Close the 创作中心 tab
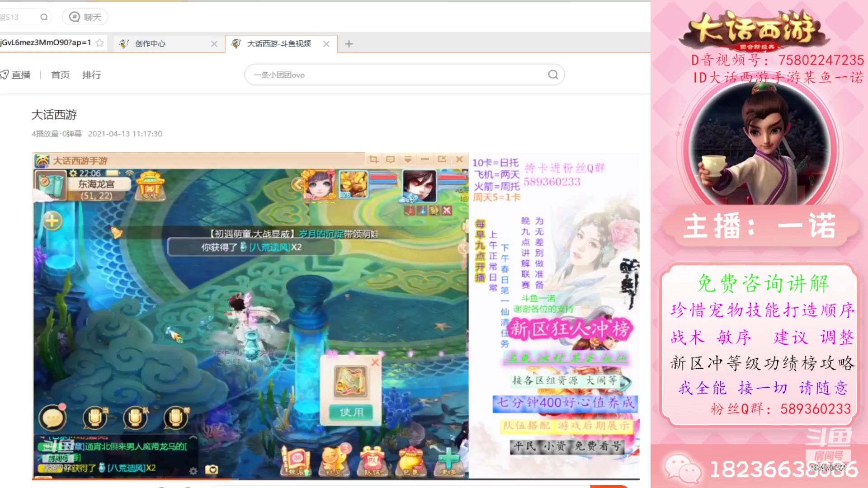Viewport: 868px width, 488px height. (214, 44)
